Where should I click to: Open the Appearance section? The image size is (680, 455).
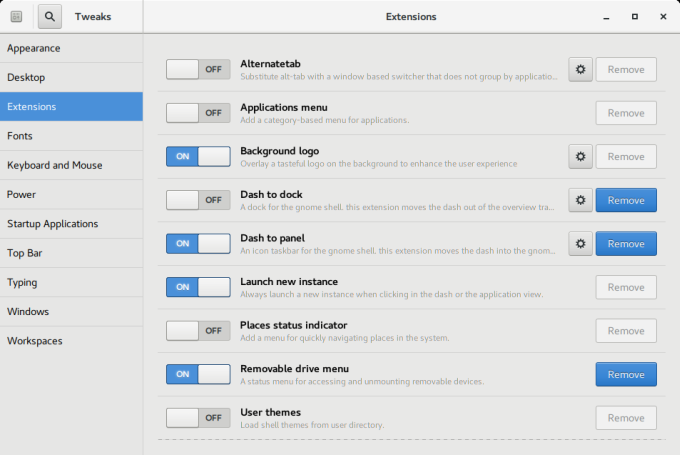tap(72, 48)
